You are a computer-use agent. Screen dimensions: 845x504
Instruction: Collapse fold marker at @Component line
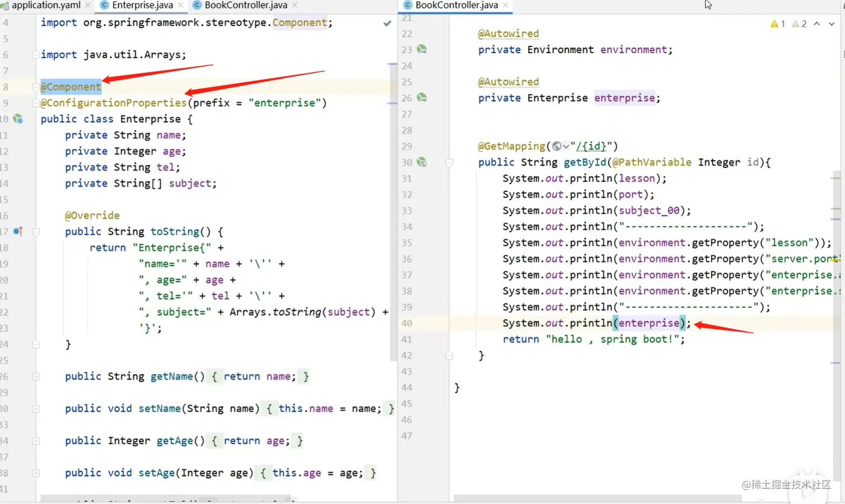pyautogui.click(x=36, y=87)
